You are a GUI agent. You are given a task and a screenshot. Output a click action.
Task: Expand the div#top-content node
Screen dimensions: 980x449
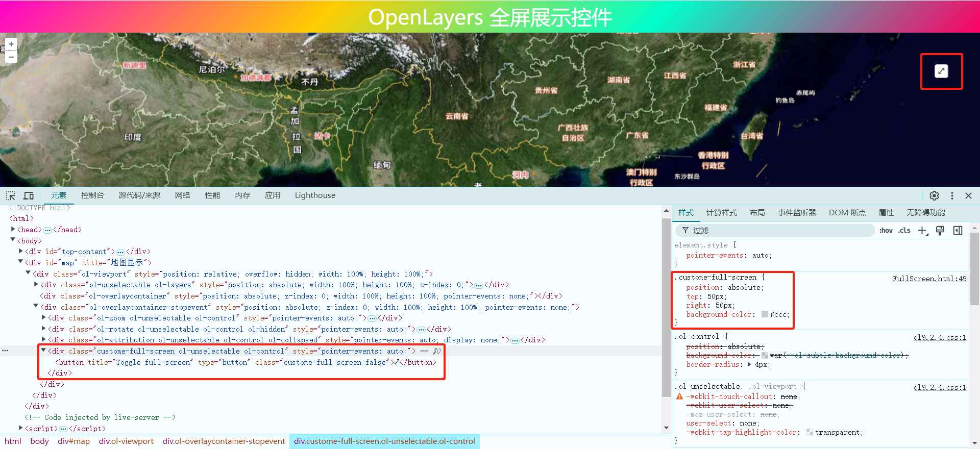(x=21, y=251)
